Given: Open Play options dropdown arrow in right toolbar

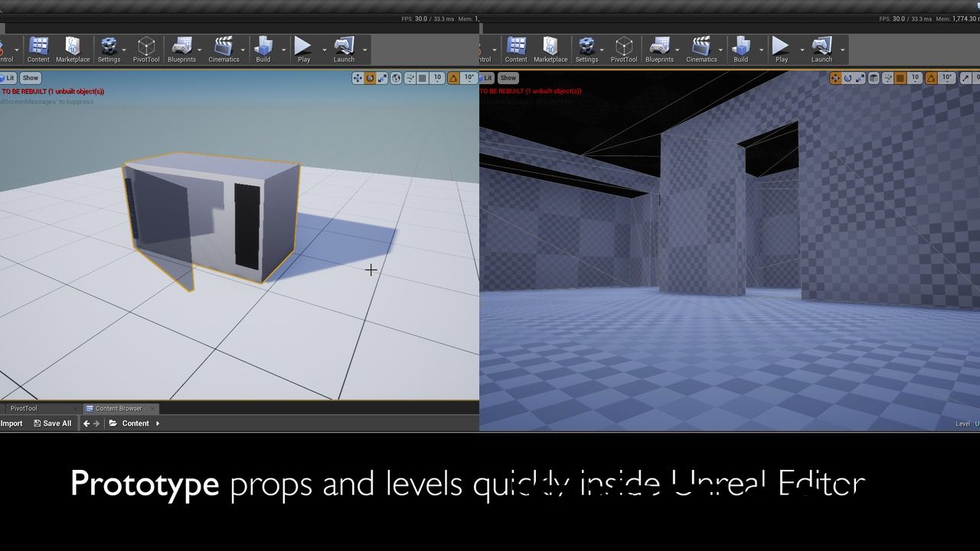Looking at the screenshot, I should tap(801, 50).
